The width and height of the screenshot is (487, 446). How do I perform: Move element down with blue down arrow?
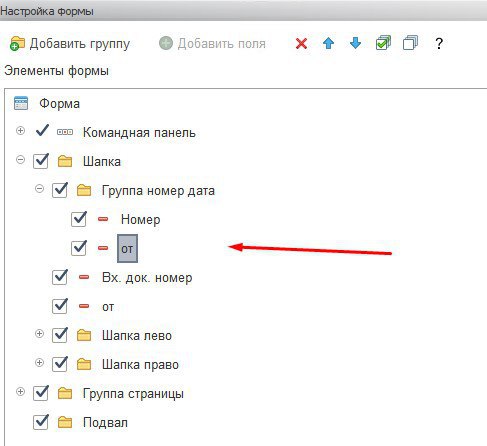point(356,43)
